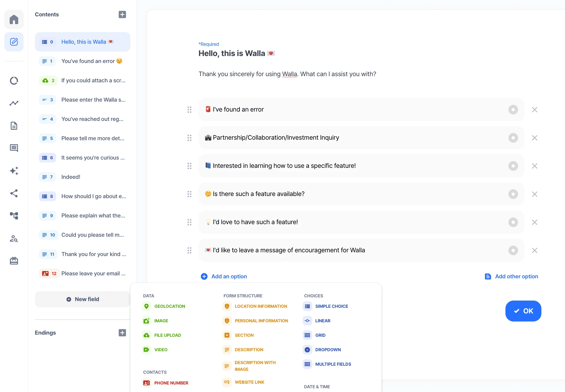The image size is (565, 392).
Task: Choose Location Information field type
Action: point(255,306)
